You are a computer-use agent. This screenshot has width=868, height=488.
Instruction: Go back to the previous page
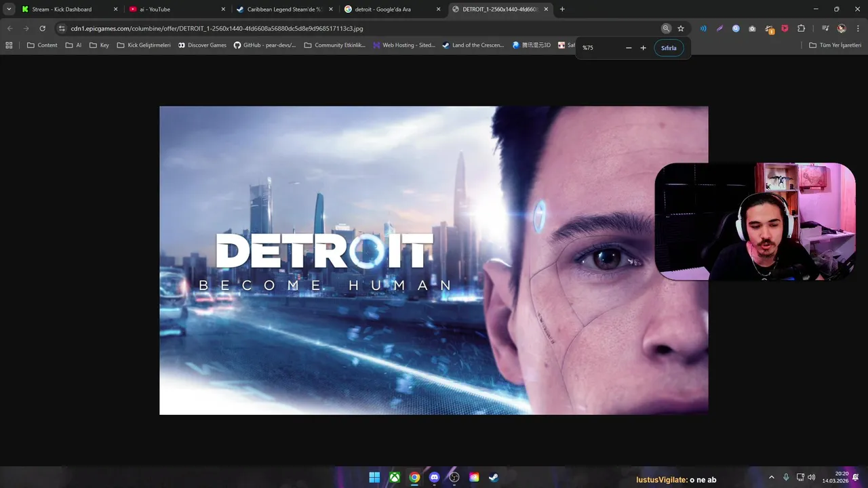9,28
